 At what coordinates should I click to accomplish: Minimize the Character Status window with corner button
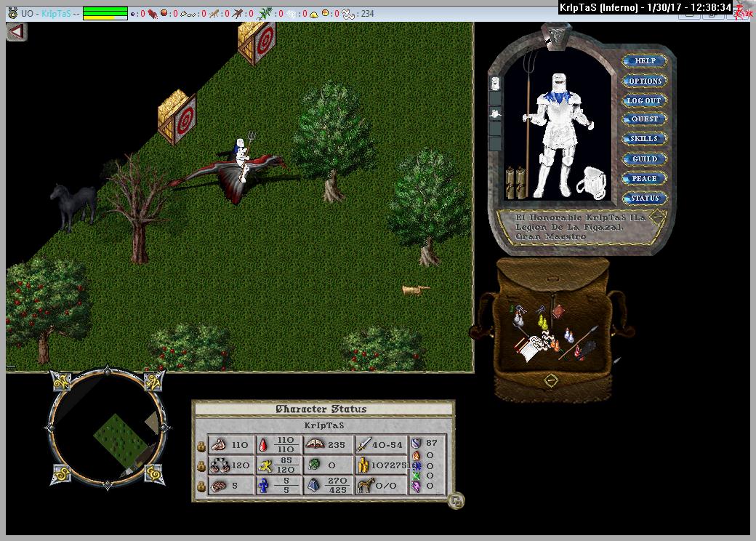456,501
